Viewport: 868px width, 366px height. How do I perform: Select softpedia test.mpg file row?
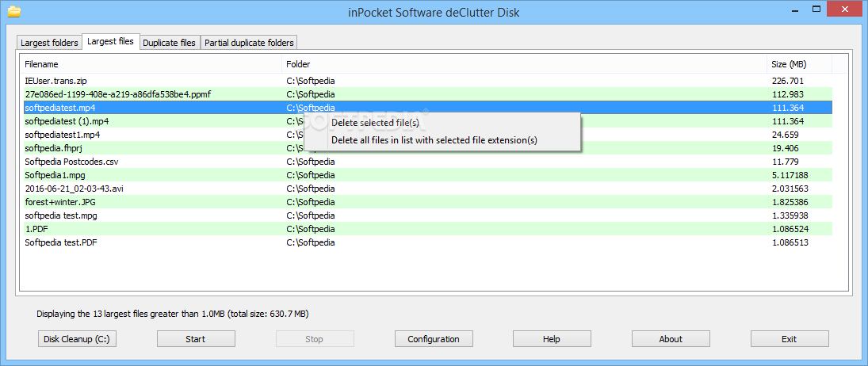coord(428,215)
